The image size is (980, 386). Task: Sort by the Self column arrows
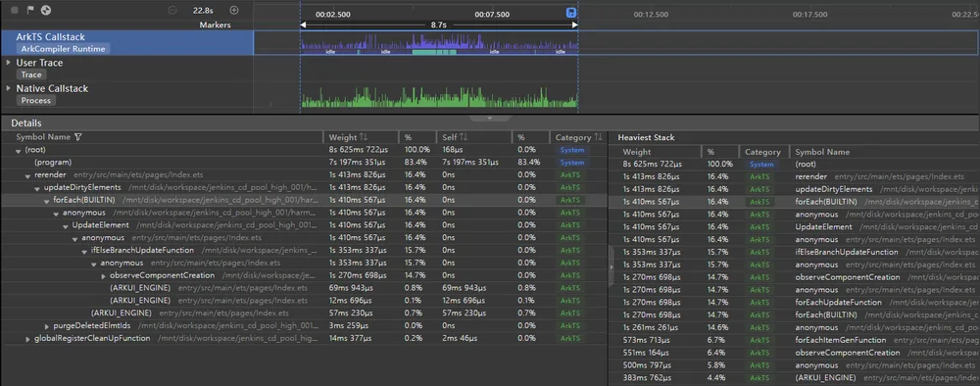pyautogui.click(x=464, y=137)
